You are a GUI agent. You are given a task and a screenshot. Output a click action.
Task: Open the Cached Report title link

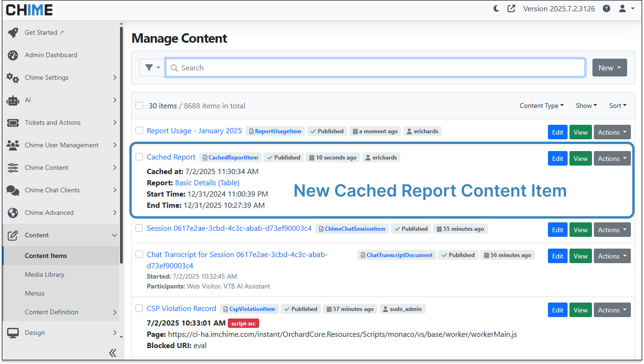[171, 157]
